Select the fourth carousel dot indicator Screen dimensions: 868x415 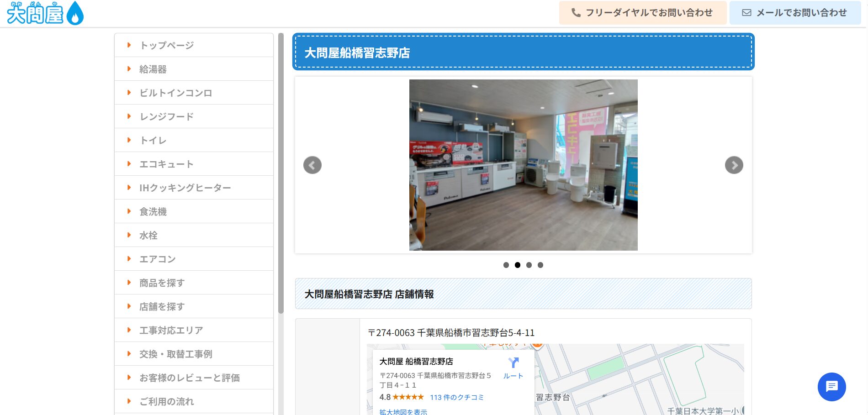tap(540, 265)
